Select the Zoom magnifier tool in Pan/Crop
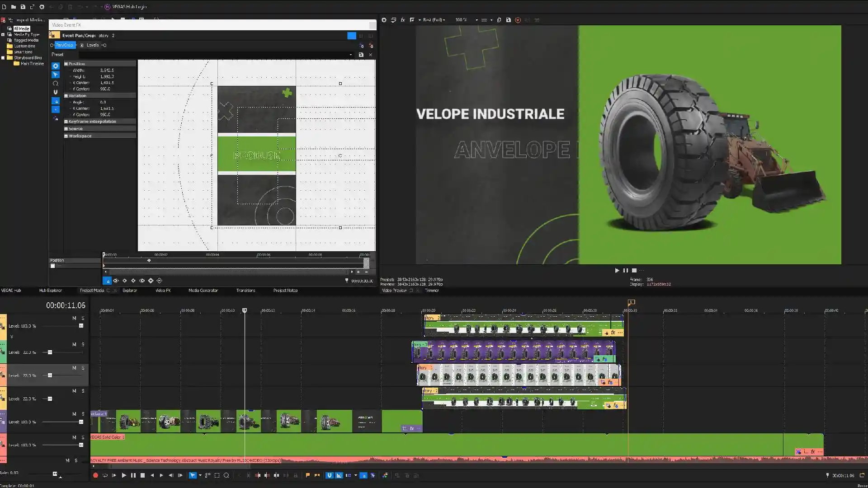Viewport: 868px width, 488px height. 56,84
